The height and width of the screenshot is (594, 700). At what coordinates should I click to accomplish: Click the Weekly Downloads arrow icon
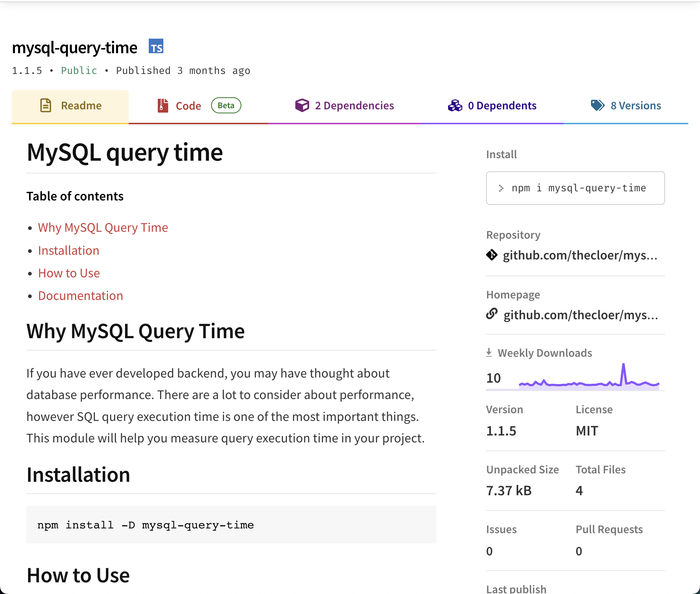pos(489,352)
